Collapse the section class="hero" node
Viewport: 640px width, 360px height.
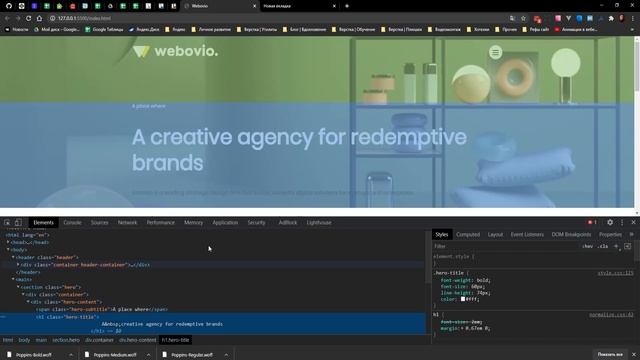click(18, 287)
